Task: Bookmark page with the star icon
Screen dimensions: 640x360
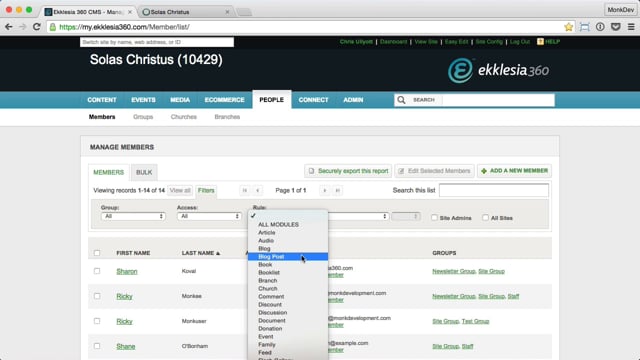Action: (569, 27)
